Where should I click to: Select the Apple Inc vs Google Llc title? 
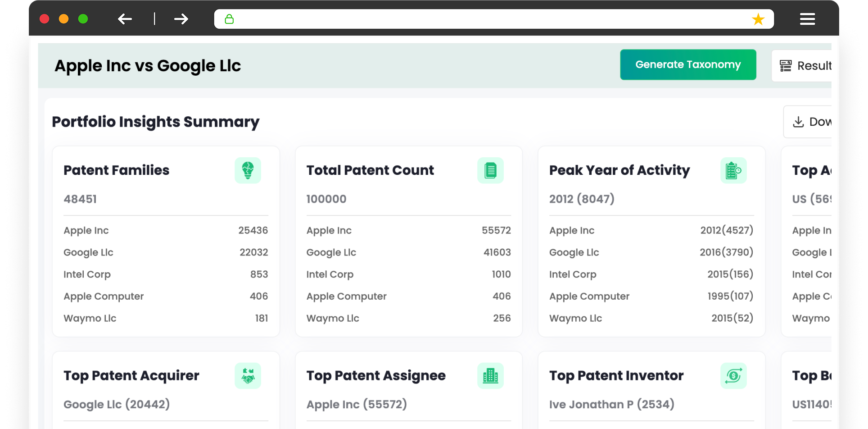click(x=148, y=66)
